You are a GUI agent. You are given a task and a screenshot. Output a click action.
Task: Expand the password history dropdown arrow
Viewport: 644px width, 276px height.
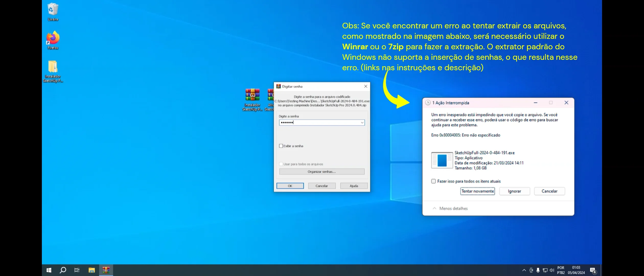pos(362,122)
